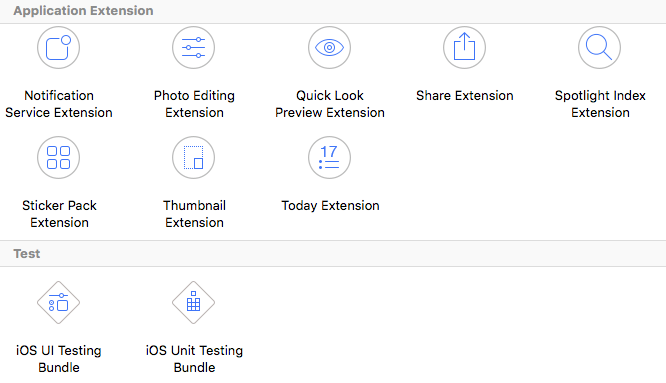Pick the iOS Unit Testing Bundle icon
Screen dimensions: 666x383
193,302
